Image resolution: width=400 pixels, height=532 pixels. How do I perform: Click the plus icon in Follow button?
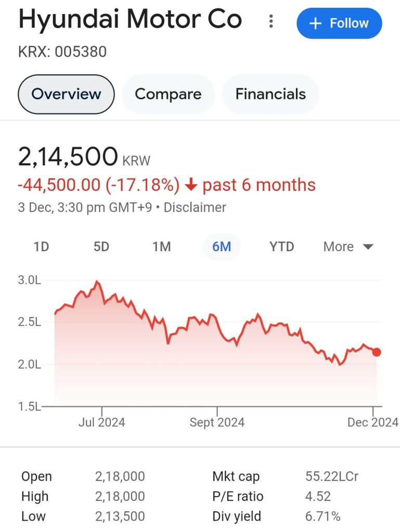tap(315, 23)
